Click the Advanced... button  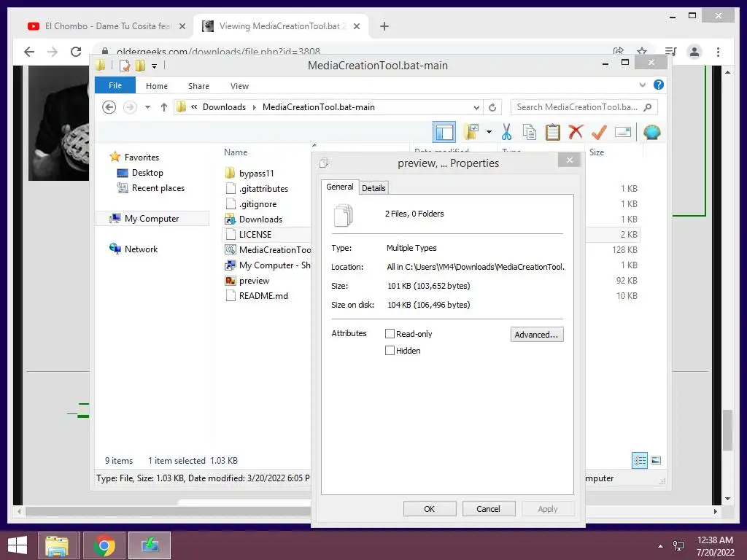[x=536, y=334]
